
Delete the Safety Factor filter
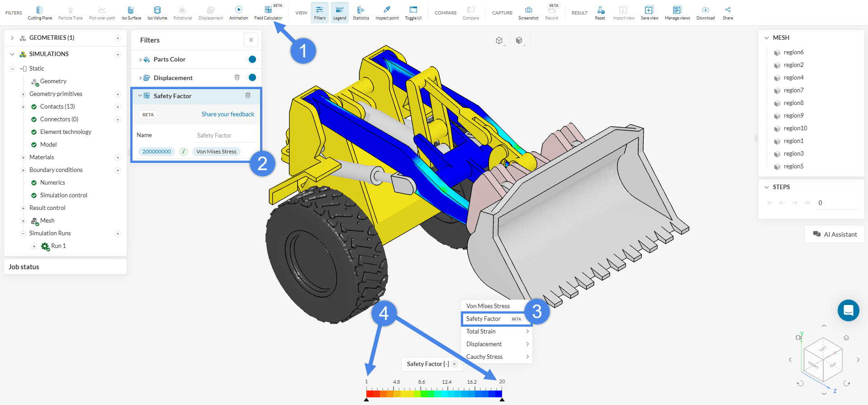tap(248, 95)
